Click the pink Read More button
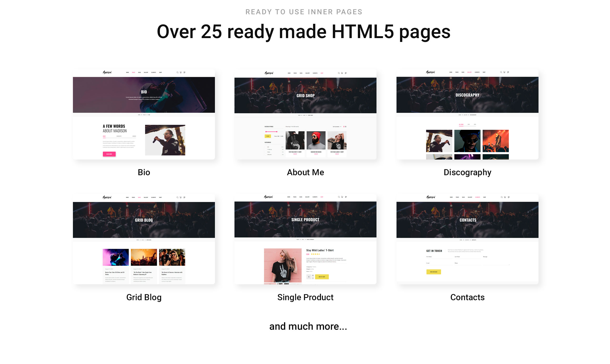610x364 pixels. tap(109, 154)
